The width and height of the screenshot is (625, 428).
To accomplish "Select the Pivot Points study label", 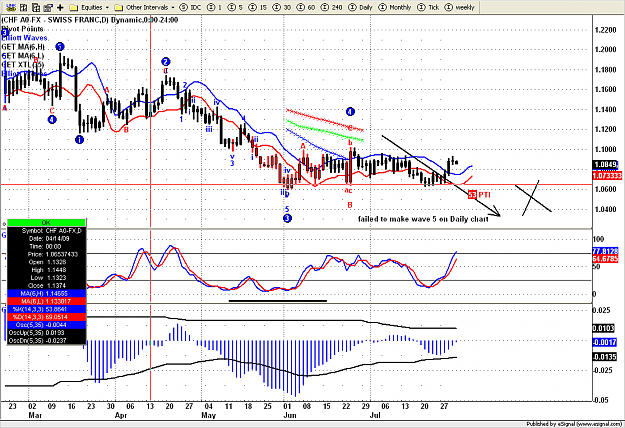I will click(22, 29).
